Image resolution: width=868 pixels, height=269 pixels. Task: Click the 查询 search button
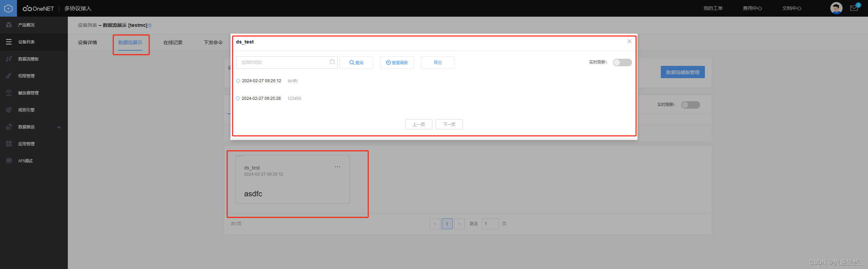pyautogui.click(x=356, y=62)
